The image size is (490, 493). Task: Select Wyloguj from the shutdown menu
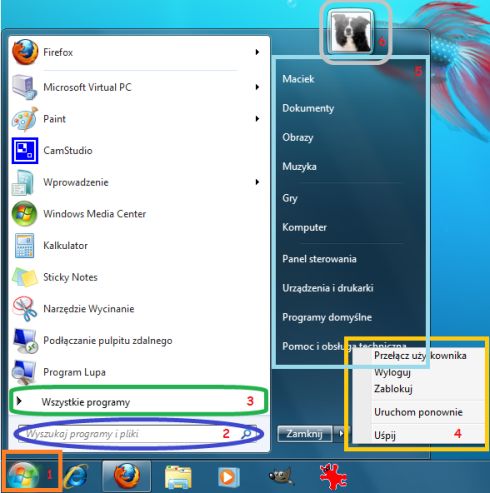(x=392, y=372)
